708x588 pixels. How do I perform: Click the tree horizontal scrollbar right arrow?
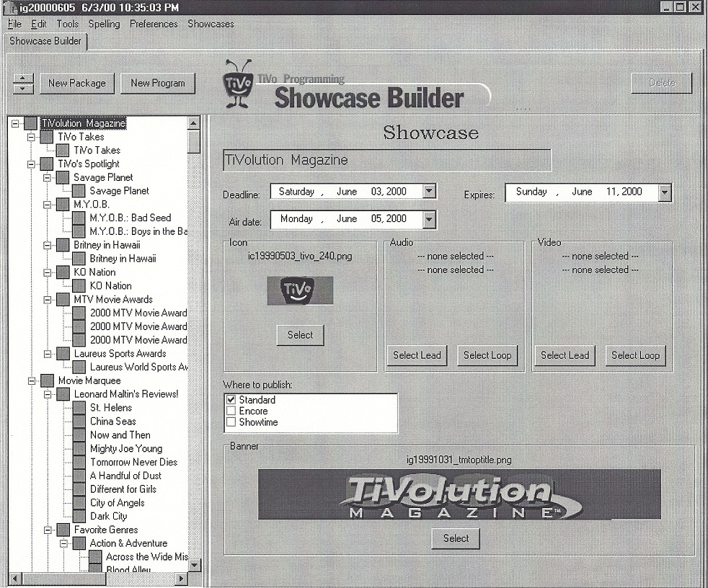pos(182,579)
